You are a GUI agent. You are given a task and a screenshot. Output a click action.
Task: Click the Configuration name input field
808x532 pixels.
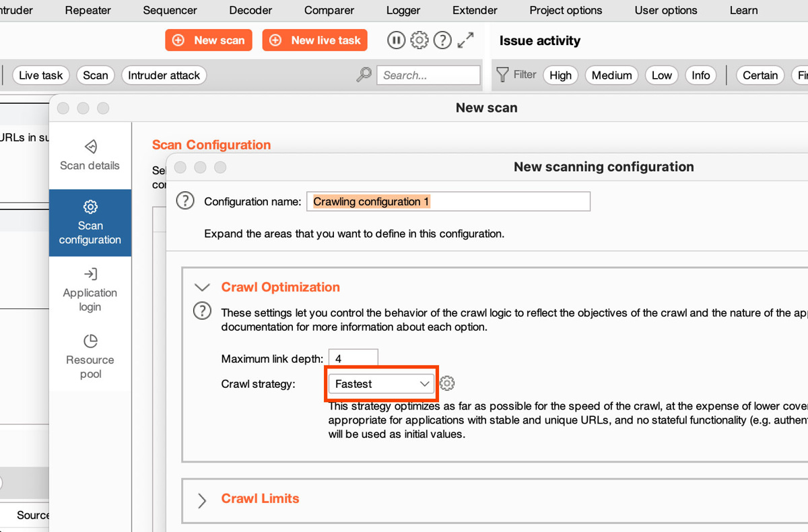point(448,201)
